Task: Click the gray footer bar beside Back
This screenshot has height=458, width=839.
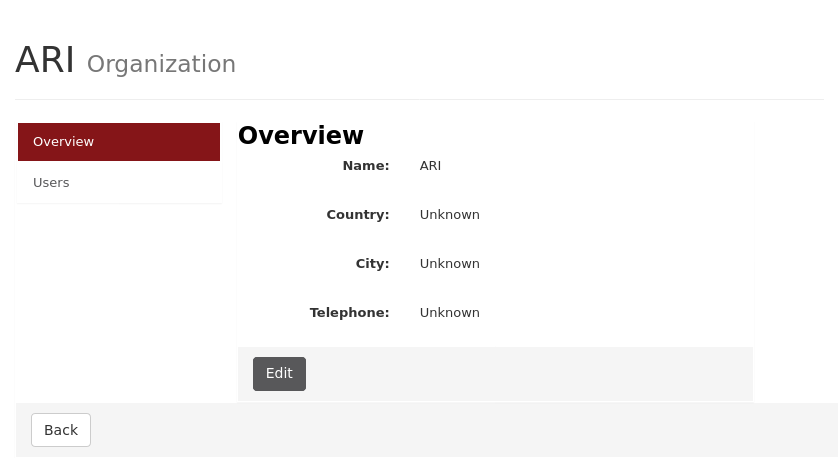Action: coord(464,430)
